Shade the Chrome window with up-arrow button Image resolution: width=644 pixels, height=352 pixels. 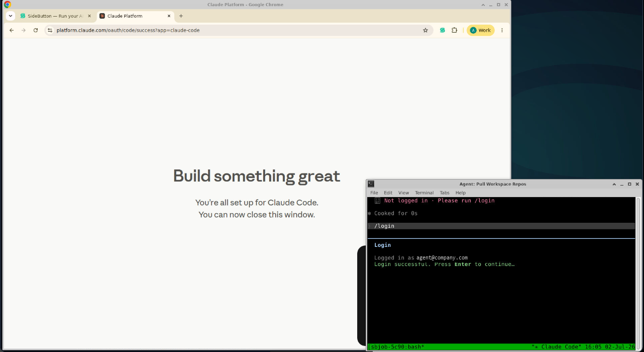coord(483,5)
